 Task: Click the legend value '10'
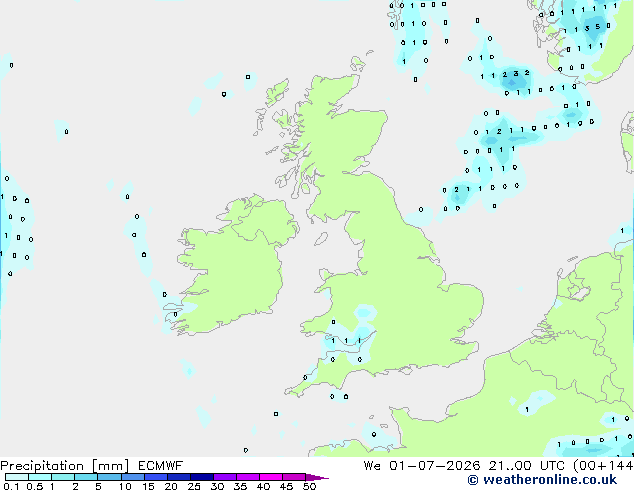(125, 486)
